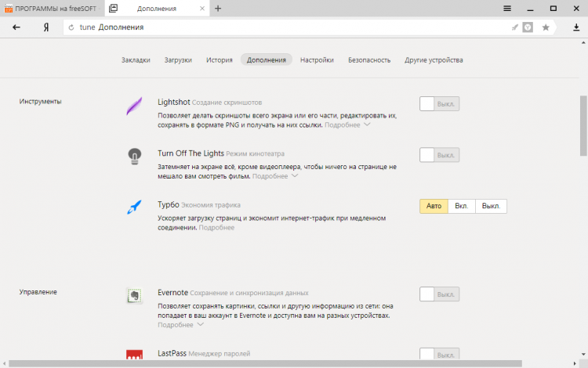Click Подробнее link under Evernote
Screen dimensions: 588x368
176,325
